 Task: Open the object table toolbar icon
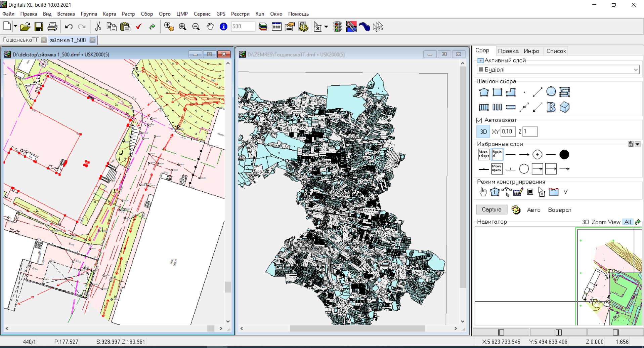[x=276, y=27]
